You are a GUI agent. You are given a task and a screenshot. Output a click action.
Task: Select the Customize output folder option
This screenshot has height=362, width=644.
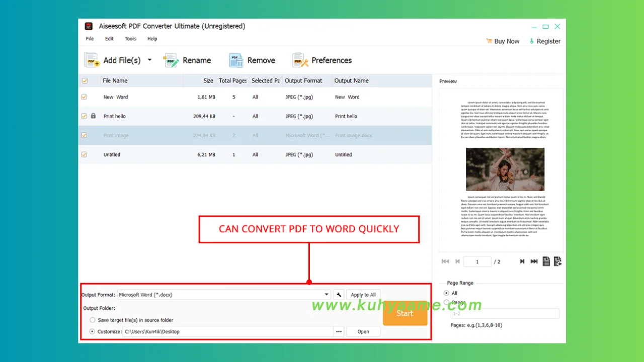click(93, 331)
